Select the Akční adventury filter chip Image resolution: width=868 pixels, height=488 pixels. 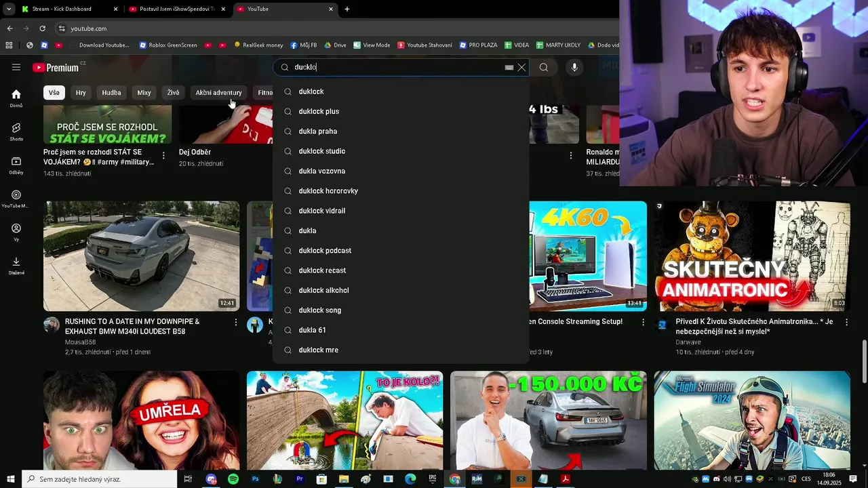tap(218, 93)
